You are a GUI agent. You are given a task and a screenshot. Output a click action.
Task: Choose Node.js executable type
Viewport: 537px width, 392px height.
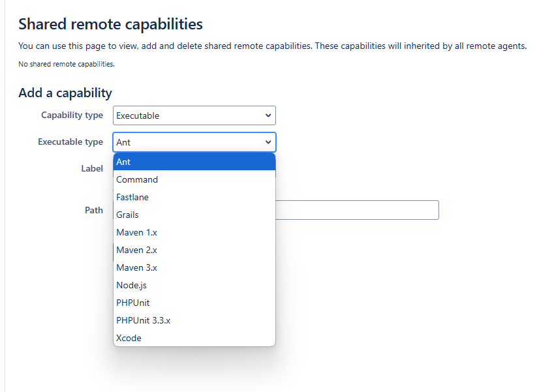click(194, 285)
